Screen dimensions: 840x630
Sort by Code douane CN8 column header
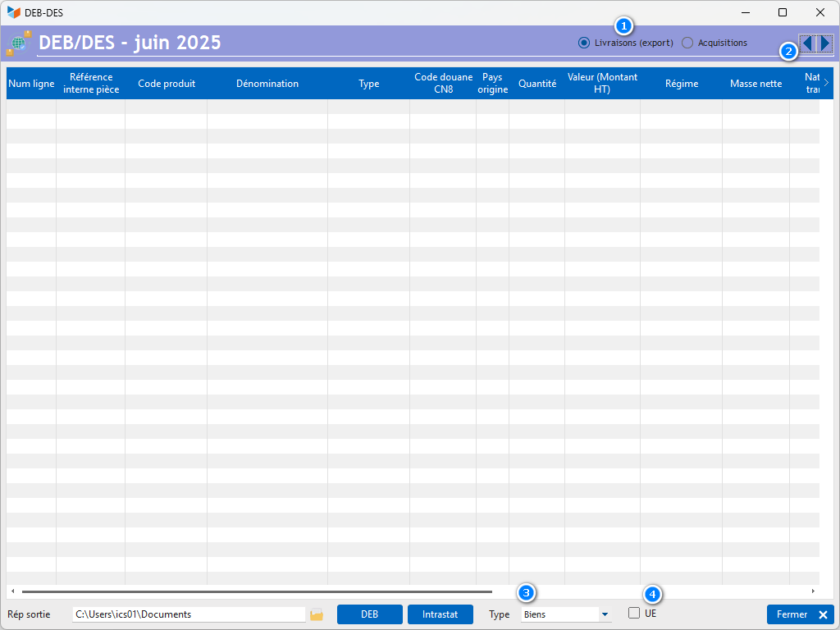point(443,84)
